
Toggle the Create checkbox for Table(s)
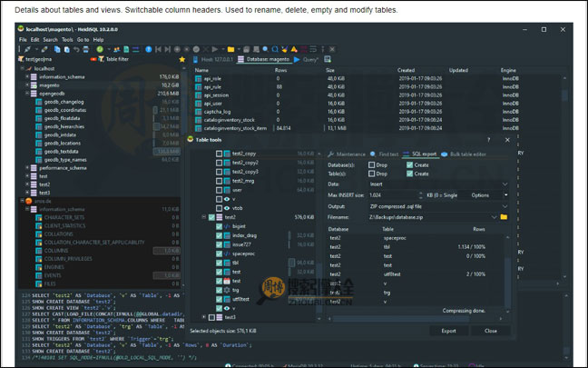(x=411, y=174)
